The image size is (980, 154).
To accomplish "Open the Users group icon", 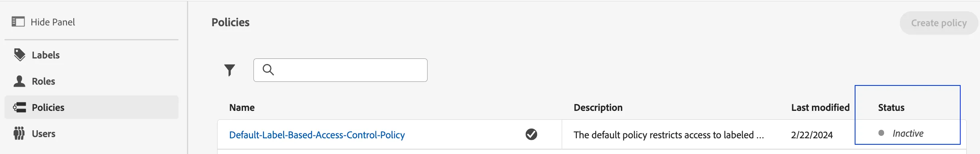I will (19, 133).
